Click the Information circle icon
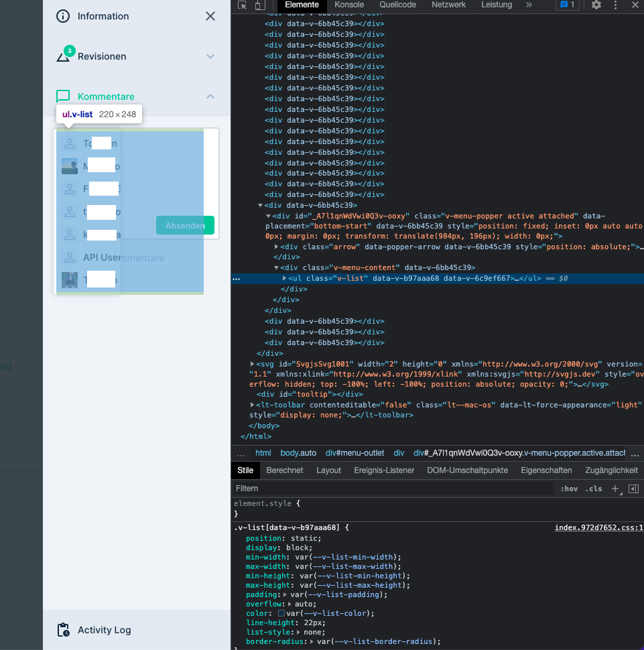Viewport: 644px width, 650px height. (x=63, y=16)
